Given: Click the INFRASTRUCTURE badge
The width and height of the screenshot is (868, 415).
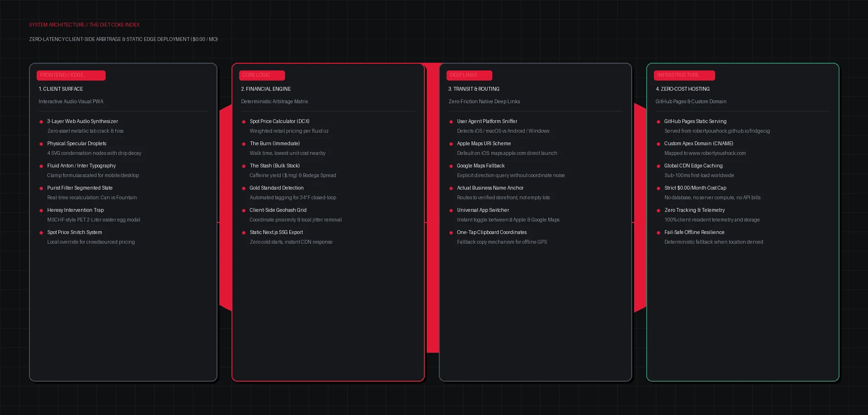Looking at the screenshot, I should point(684,75).
